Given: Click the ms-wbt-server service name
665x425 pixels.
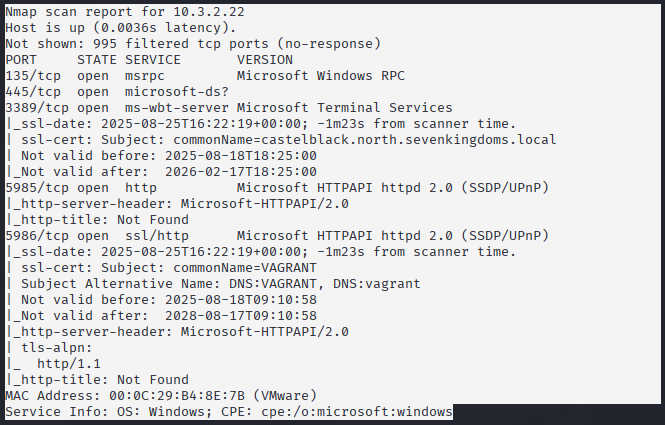Looking at the screenshot, I should tap(177, 108).
